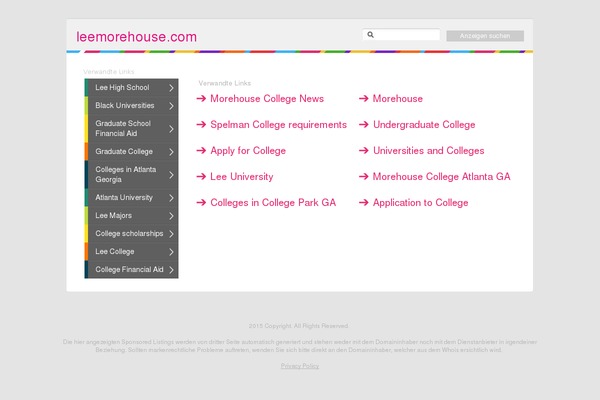The height and width of the screenshot is (400, 600).
Task: Expand the Lee Majors chevron
Action: coord(171,216)
